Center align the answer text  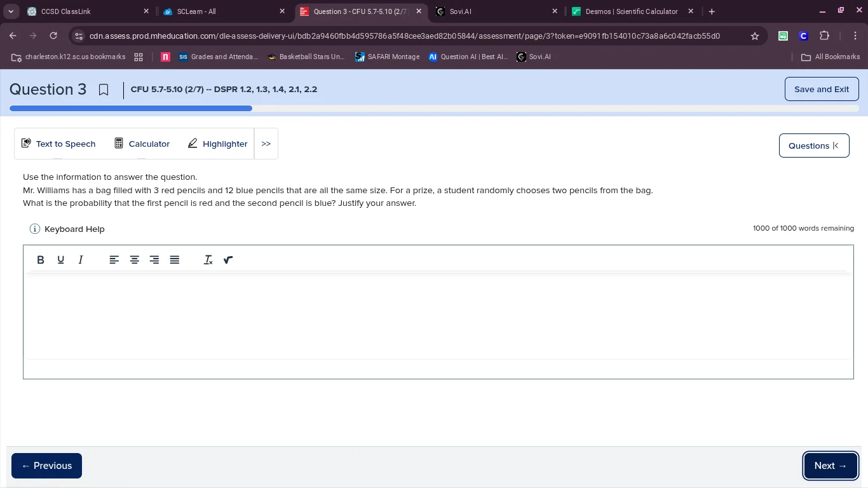point(135,260)
